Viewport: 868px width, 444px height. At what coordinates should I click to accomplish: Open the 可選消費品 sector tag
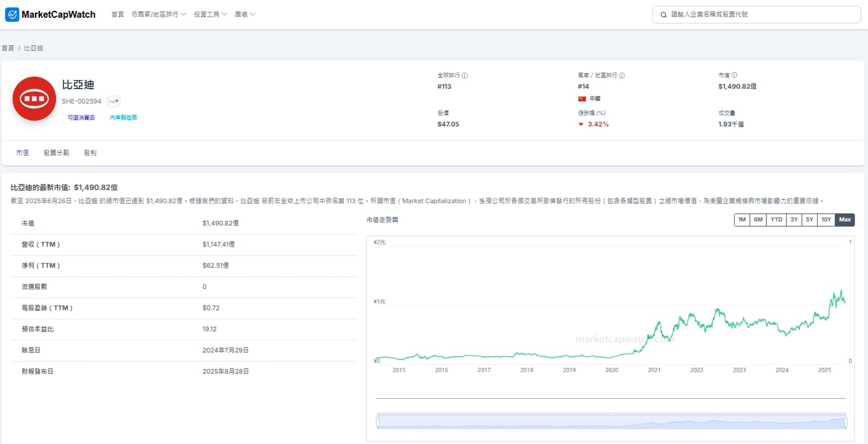(x=81, y=118)
